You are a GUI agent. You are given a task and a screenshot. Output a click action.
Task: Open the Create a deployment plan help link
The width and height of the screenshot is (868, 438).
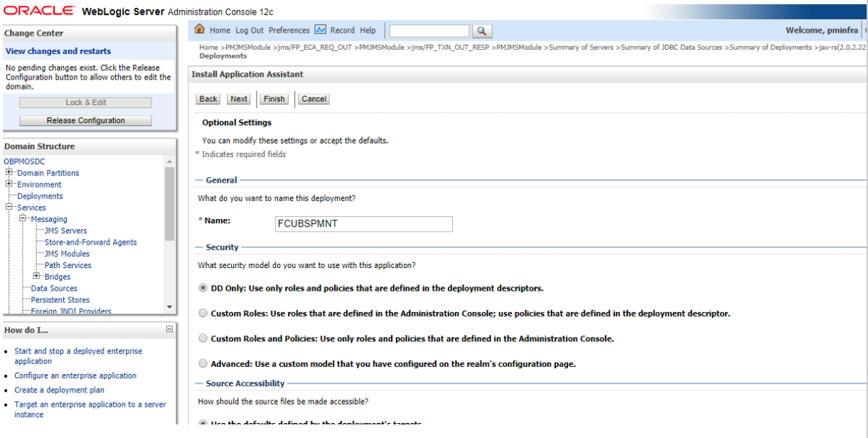(x=58, y=390)
